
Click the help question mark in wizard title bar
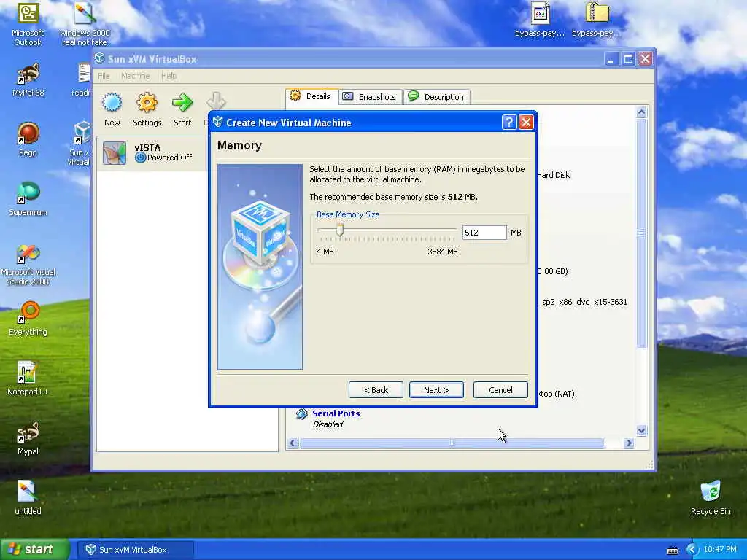pyautogui.click(x=508, y=122)
